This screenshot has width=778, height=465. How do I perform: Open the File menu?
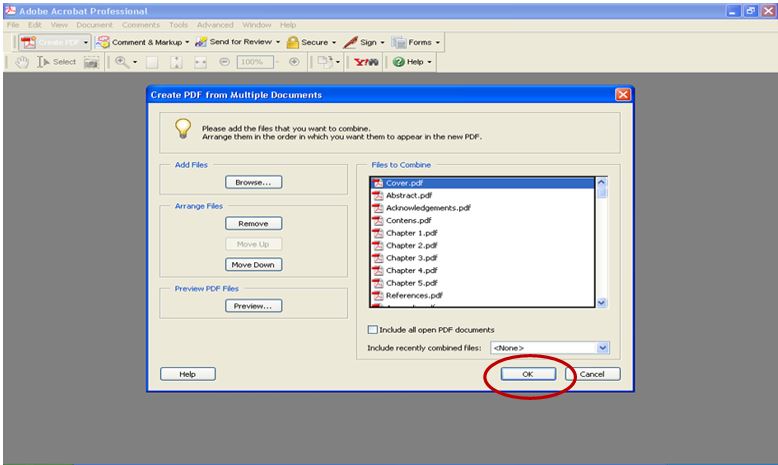pyautogui.click(x=13, y=25)
